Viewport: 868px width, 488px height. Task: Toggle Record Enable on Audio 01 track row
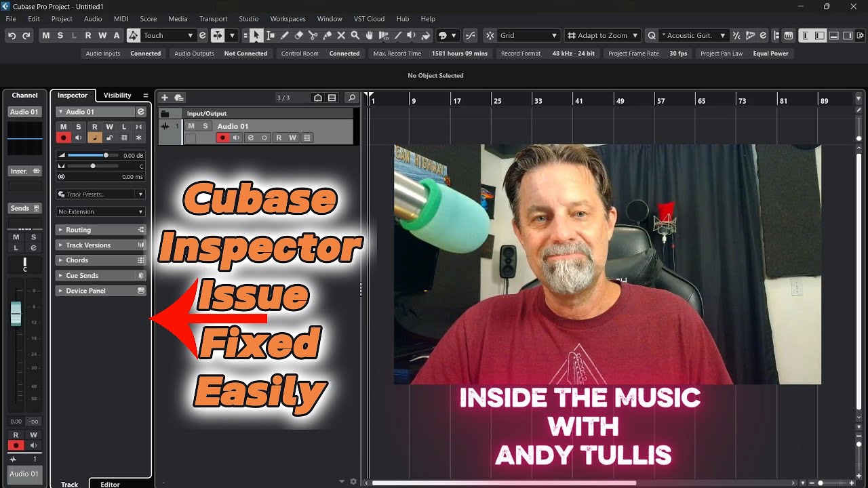222,138
